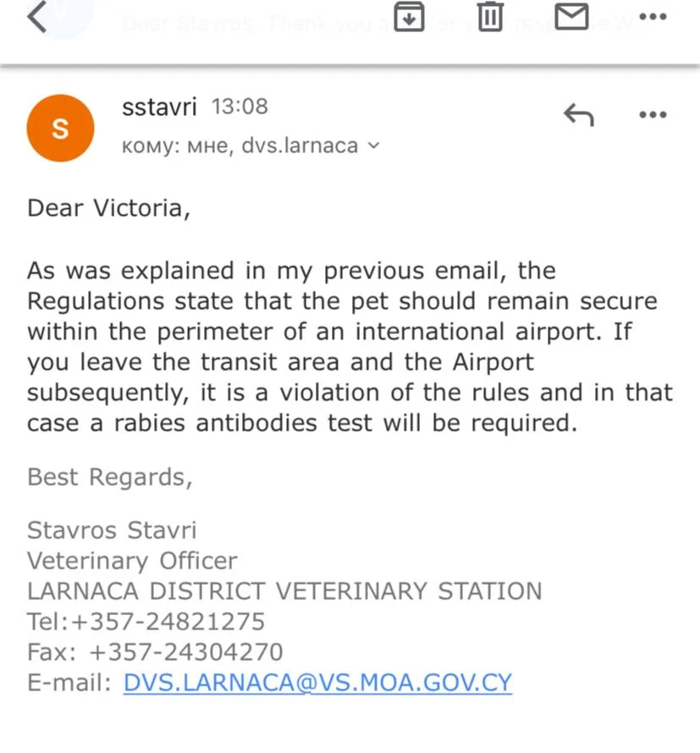Reply to sstavri's message
This screenshot has width=700, height=753.
(579, 115)
